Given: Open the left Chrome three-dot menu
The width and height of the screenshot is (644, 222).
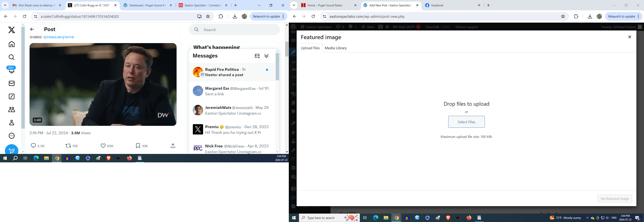Looking at the screenshot, I should point(283,16).
